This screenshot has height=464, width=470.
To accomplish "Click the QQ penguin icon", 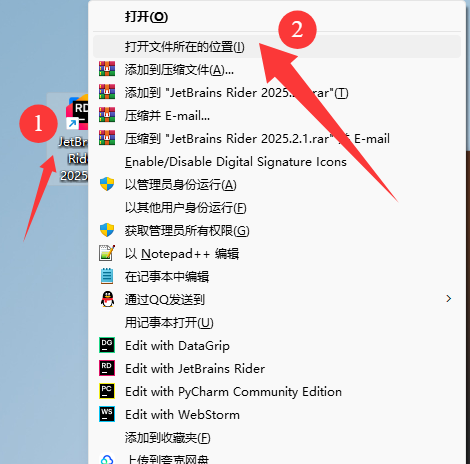I will point(107,299).
